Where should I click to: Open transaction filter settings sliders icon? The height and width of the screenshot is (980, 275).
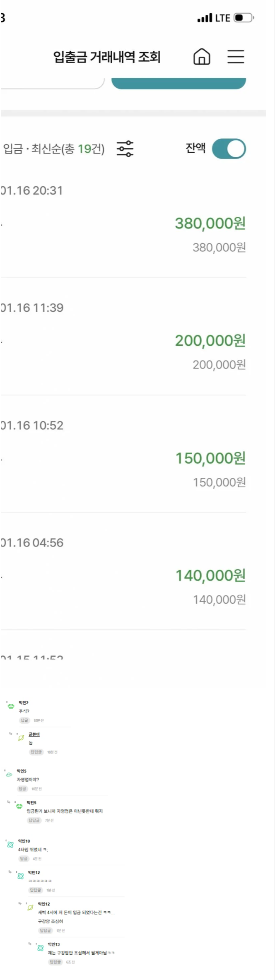pyautogui.click(x=125, y=149)
